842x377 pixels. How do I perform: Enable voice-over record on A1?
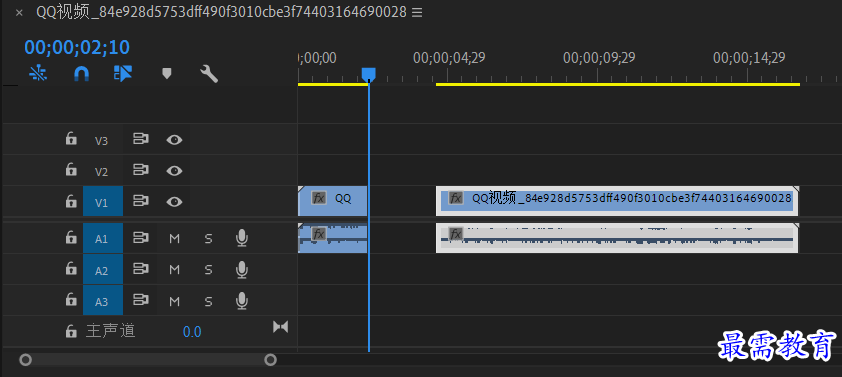click(242, 238)
